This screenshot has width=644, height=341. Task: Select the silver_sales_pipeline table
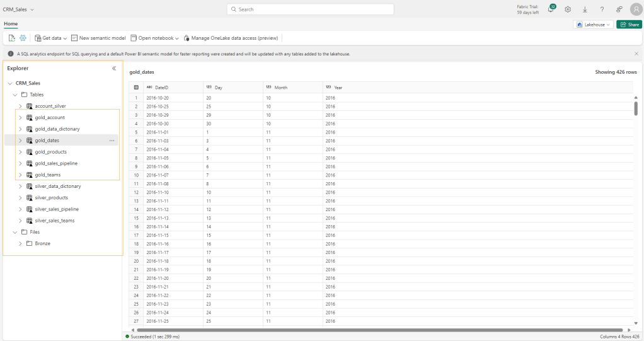pos(56,209)
